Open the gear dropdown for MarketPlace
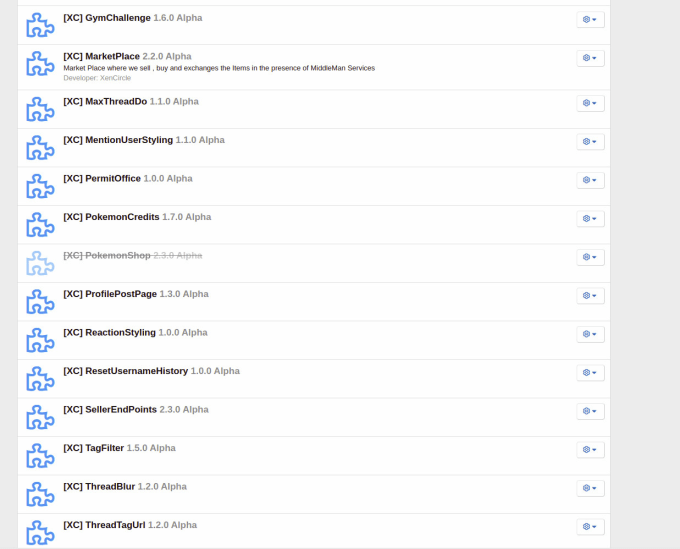680x549 pixels. point(590,58)
